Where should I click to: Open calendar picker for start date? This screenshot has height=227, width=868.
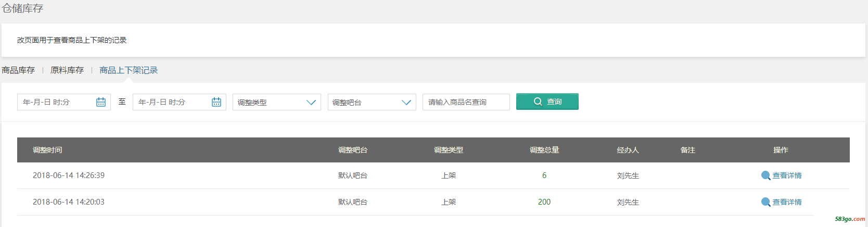point(101,102)
